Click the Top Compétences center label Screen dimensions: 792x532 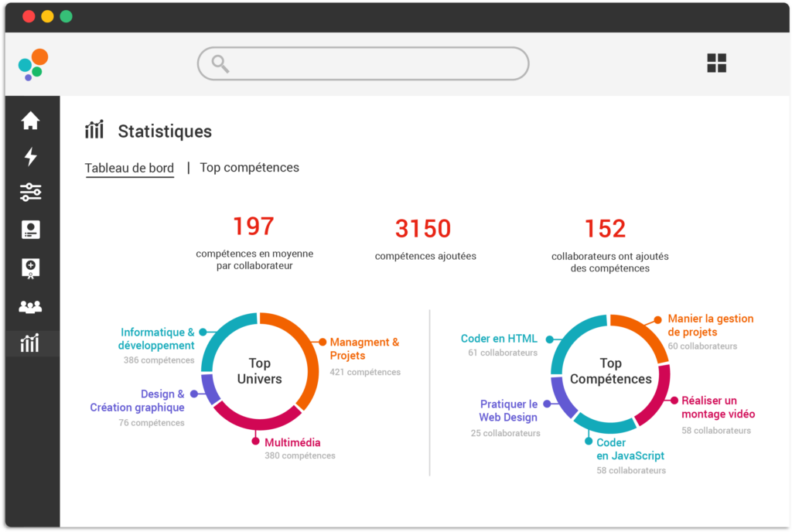[611, 371]
